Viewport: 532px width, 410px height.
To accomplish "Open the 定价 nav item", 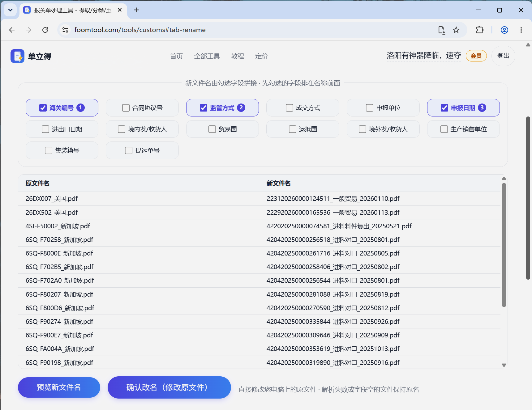I will tap(262, 56).
